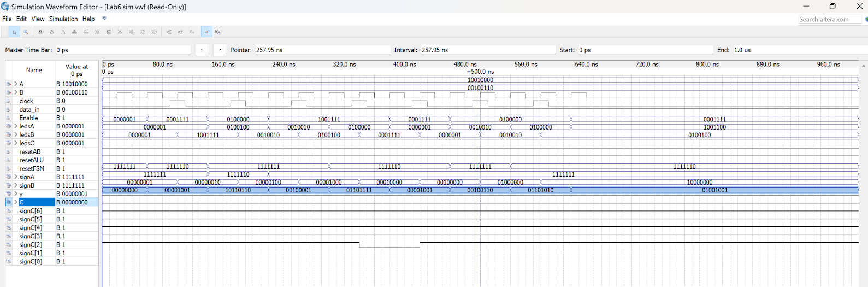Apply Weak High (H) value

[97, 32]
